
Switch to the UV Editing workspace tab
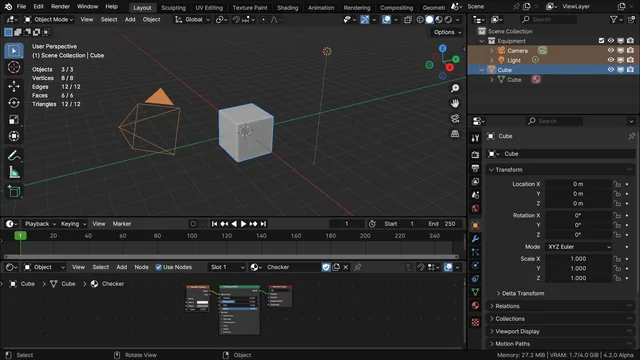(x=209, y=7)
